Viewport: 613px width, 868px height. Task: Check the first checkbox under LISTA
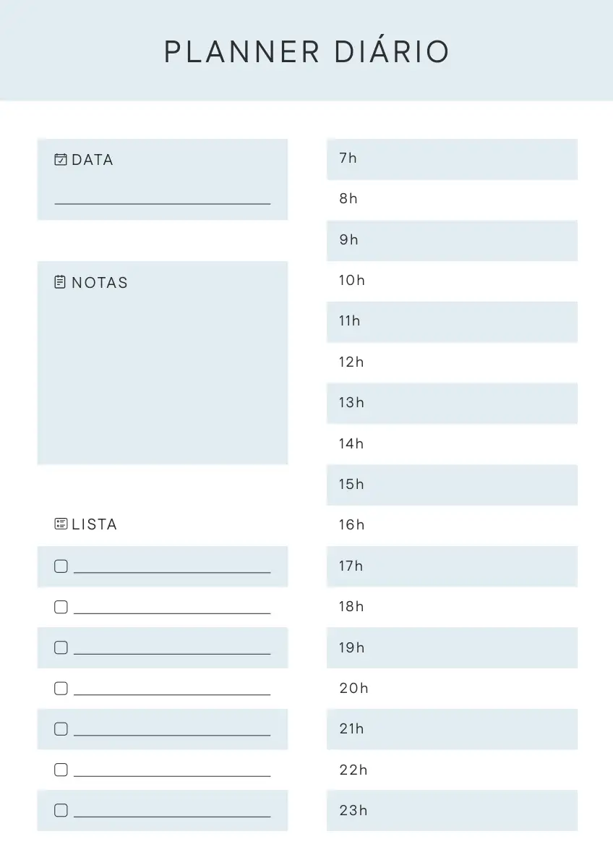tap(61, 566)
